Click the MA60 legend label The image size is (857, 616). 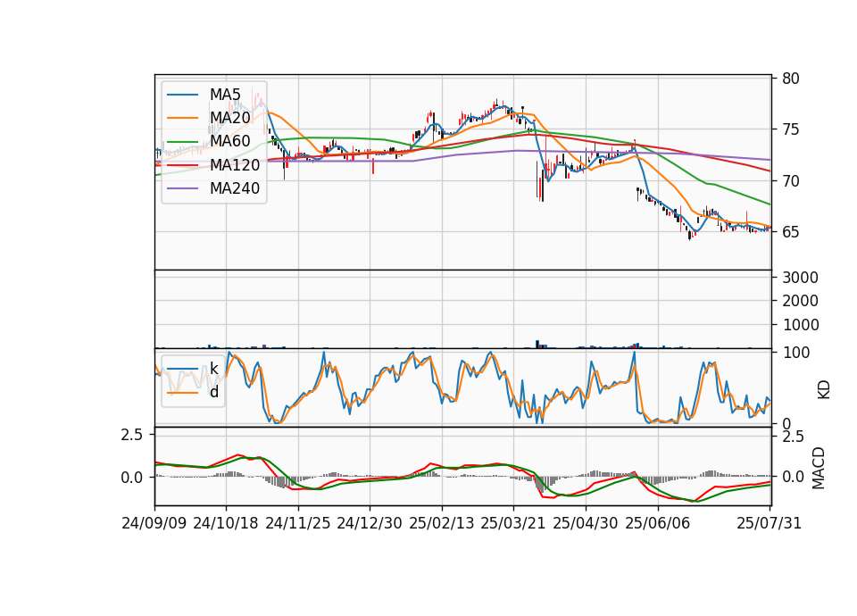coord(229,142)
